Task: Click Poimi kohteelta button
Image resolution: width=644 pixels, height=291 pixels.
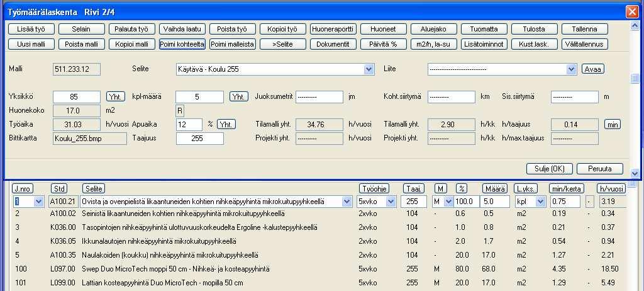Action: 182,44
